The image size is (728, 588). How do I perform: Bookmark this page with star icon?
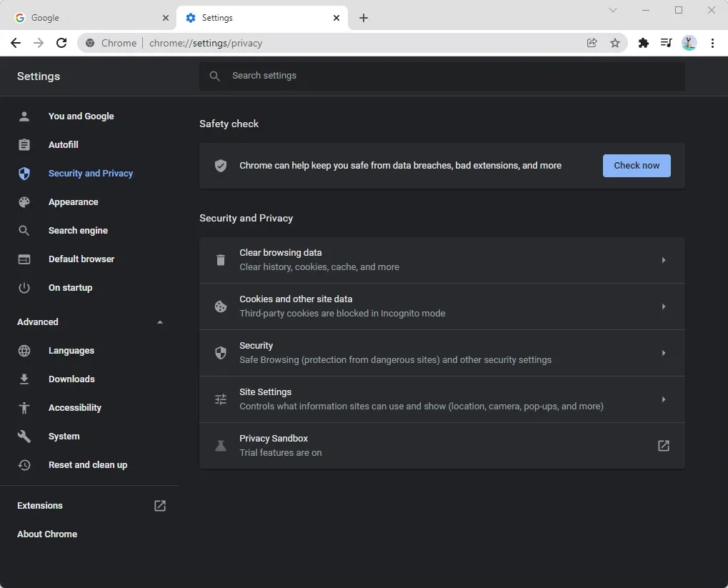tap(614, 43)
